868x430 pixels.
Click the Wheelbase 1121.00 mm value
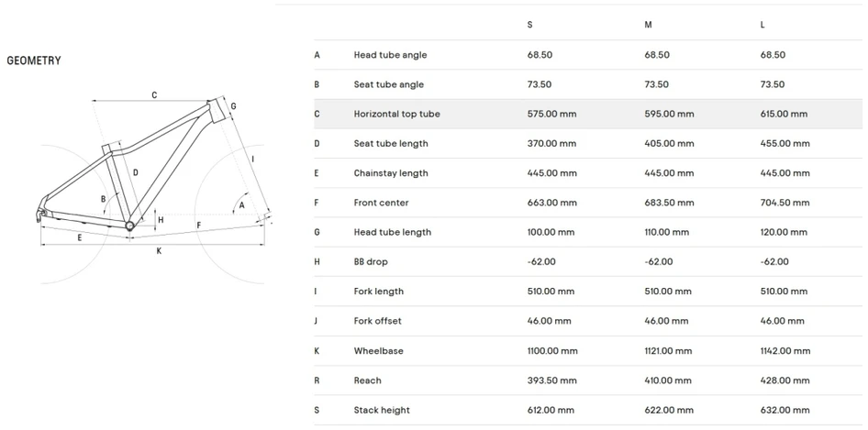[668, 351]
